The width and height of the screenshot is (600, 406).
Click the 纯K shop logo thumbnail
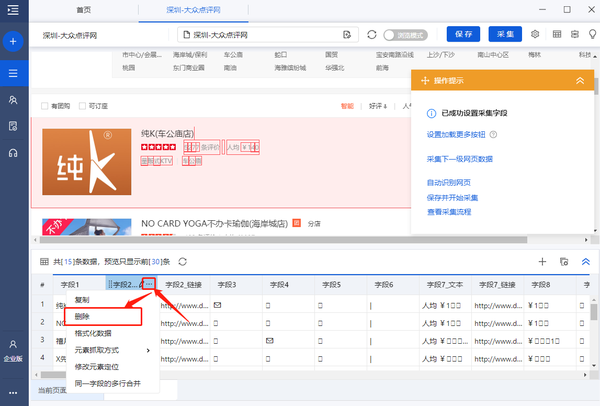[x=86, y=162]
